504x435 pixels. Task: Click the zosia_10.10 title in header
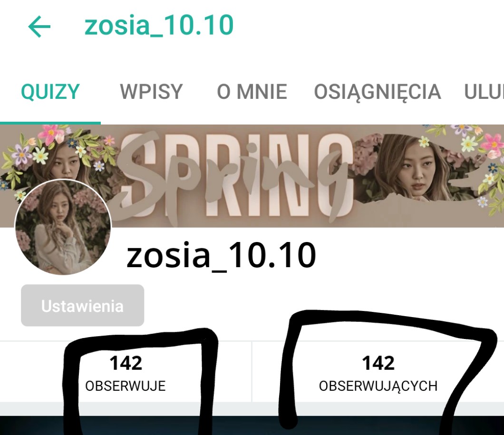(159, 25)
